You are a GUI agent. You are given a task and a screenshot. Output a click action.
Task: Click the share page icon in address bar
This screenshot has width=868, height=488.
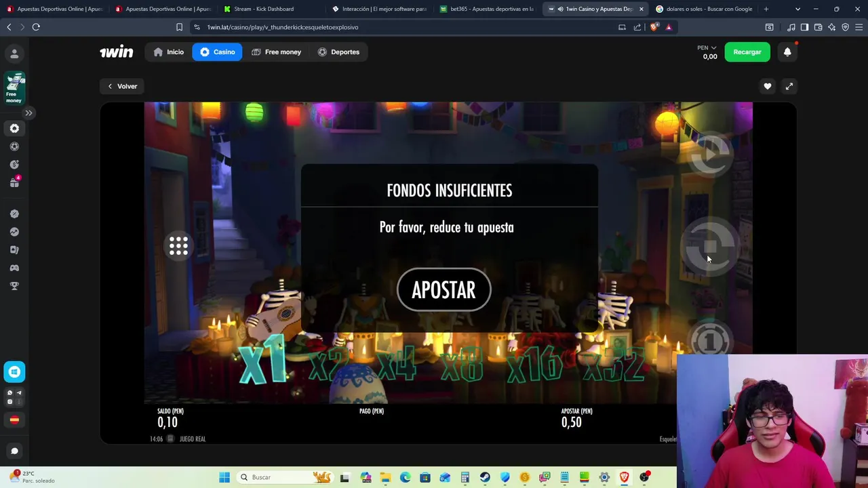[x=637, y=27]
